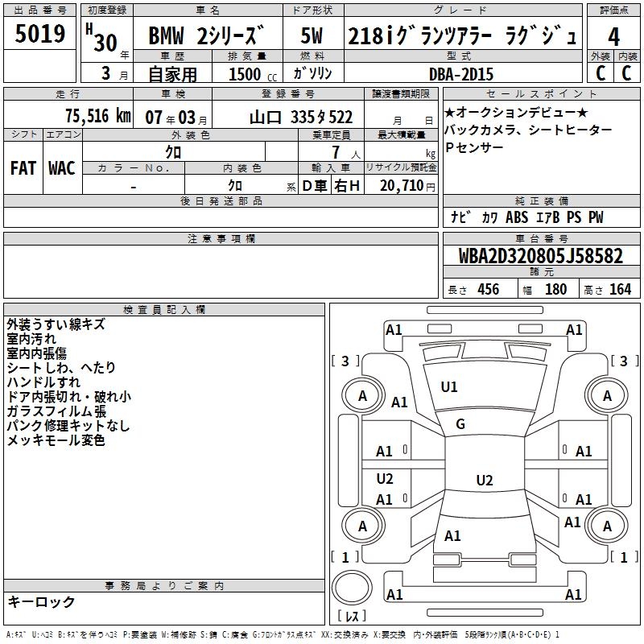644x644 pixels.
Task: Click the D車 import label
Action: point(315,186)
